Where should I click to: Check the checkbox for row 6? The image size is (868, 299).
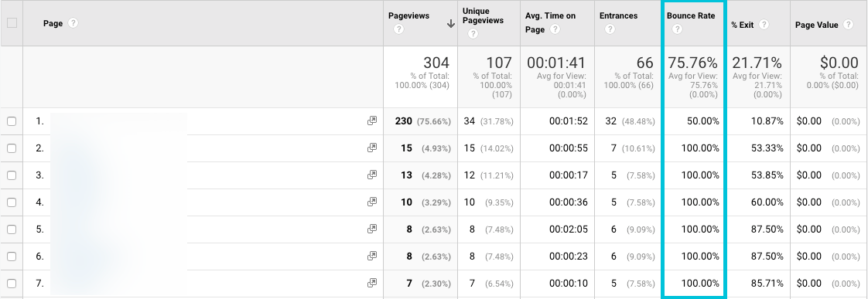click(12, 257)
